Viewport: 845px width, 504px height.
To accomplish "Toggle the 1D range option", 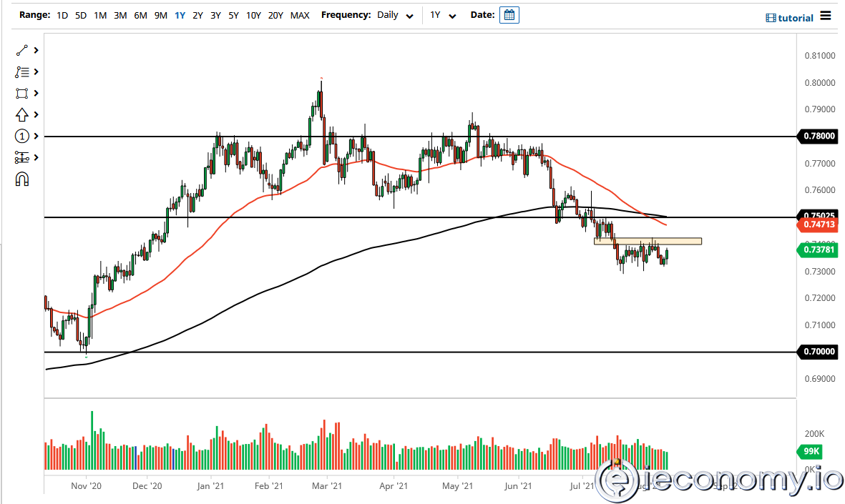I will tap(62, 14).
